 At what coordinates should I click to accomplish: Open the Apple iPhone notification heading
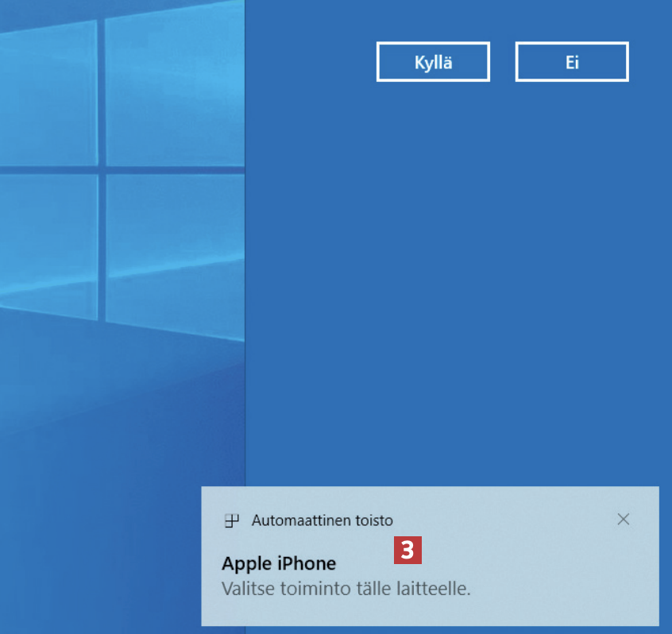279,563
